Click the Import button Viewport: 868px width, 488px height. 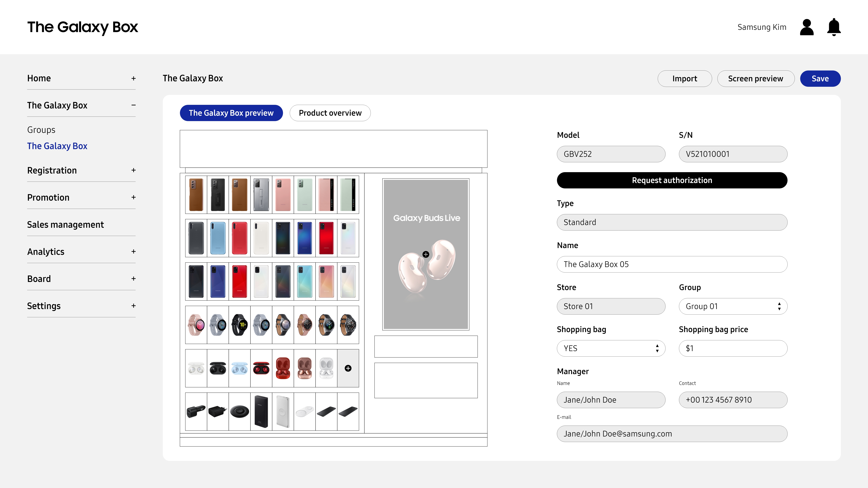coord(685,78)
